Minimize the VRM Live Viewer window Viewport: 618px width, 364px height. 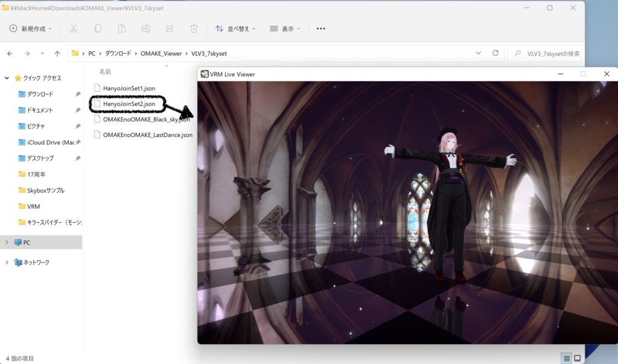(561, 74)
